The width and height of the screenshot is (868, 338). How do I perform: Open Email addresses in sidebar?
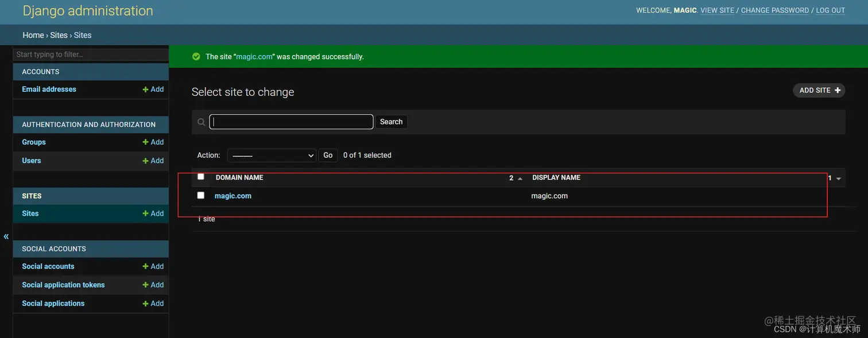pyautogui.click(x=49, y=90)
